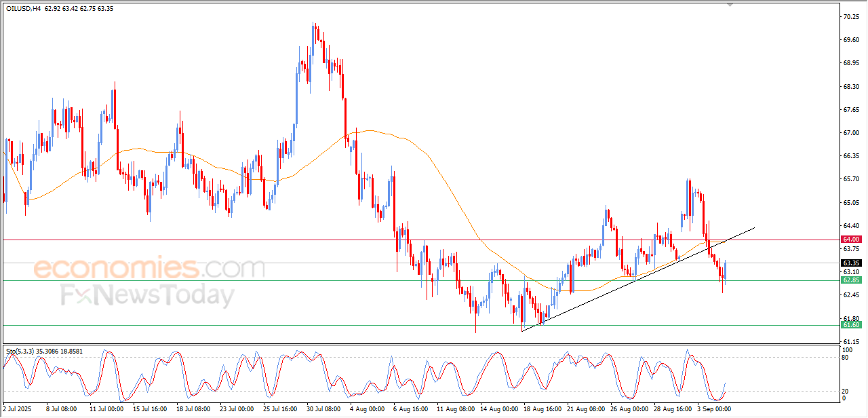The width and height of the screenshot is (868, 418).
Task: Click the stochastic scale value 80
Action: pos(846,357)
